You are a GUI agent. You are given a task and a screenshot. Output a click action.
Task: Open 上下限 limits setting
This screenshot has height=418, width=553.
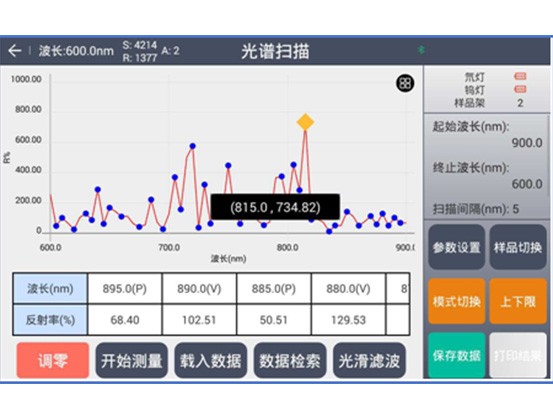pyautogui.click(x=518, y=301)
